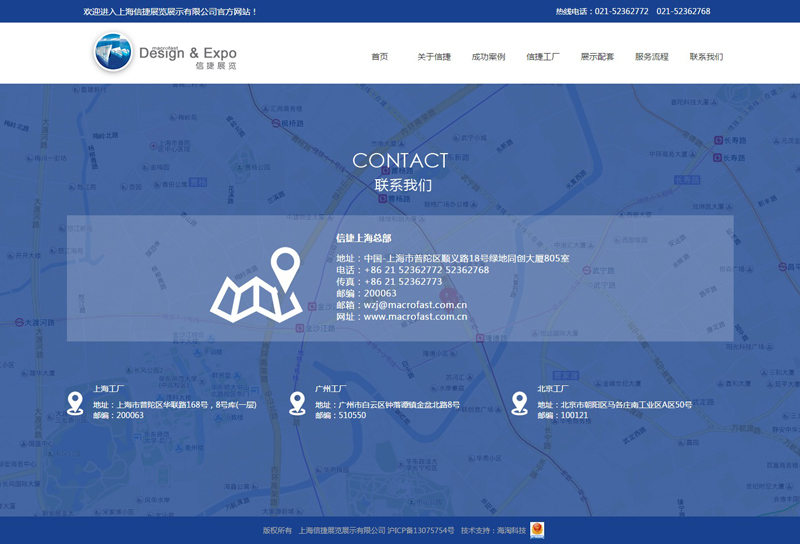Visit the www.macrofast.com.cn website link
The height and width of the screenshot is (544, 800).
[415, 317]
